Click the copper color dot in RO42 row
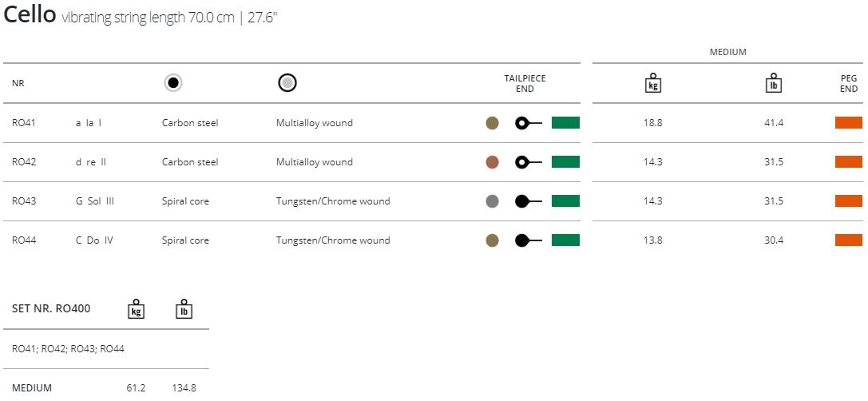Image resolution: width=868 pixels, height=401 pixels. pos(492,162)
